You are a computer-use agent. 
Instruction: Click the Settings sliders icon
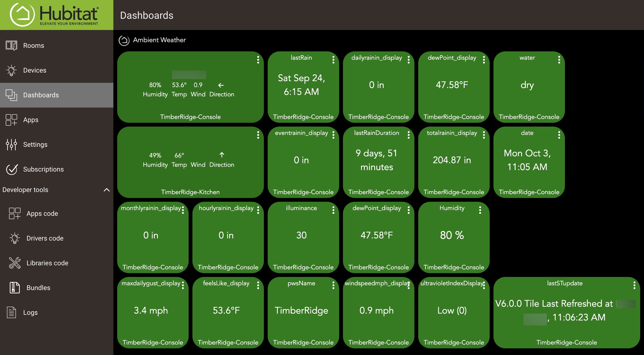pos(11,144)
